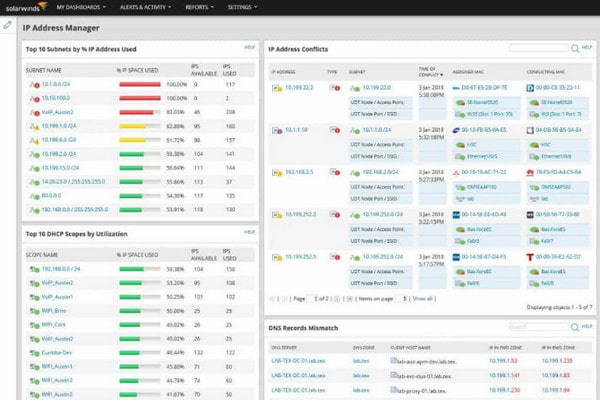
Task: Sort conflicts by Time of Conflict column
Action: [x=430, y=72]
